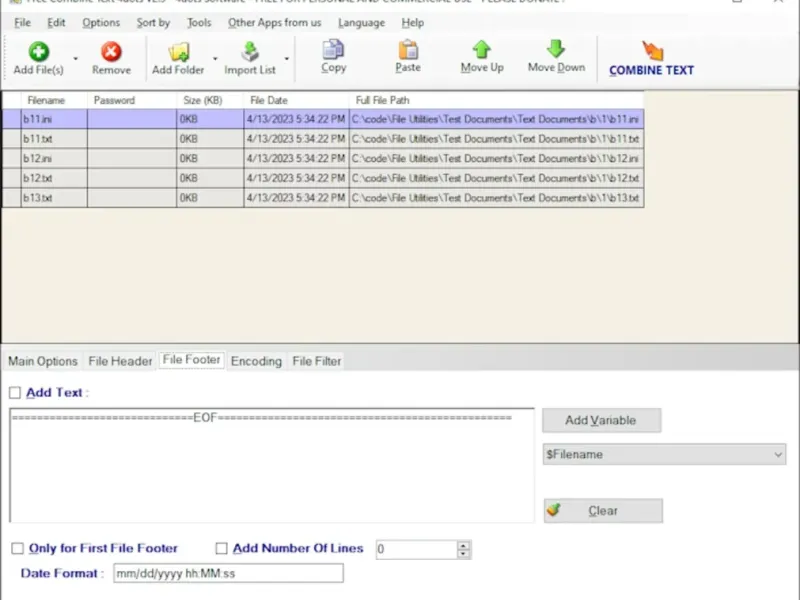The width and height of the screenshot is (800, 600).
Task: Select the b12.ini file row
Action: point(323,158)
